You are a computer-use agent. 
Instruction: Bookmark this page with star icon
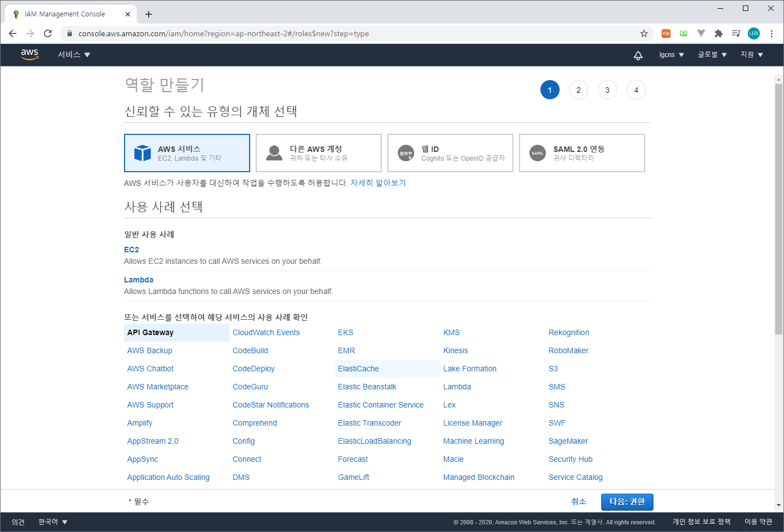click(x=644, y=33)
